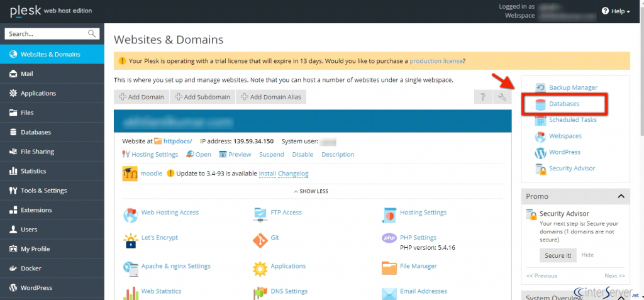The image size is (644, 300).
Task: Follow the production license link
Action: [436, 61]
